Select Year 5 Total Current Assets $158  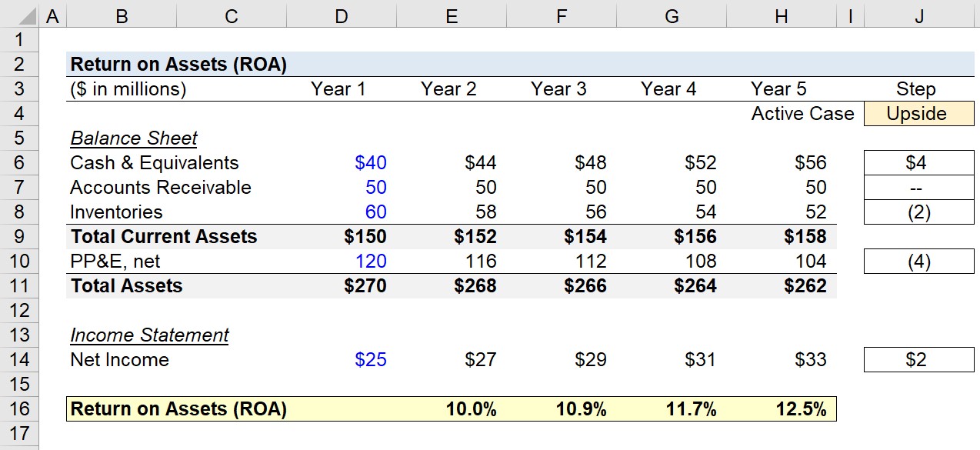tap(782, 237)
